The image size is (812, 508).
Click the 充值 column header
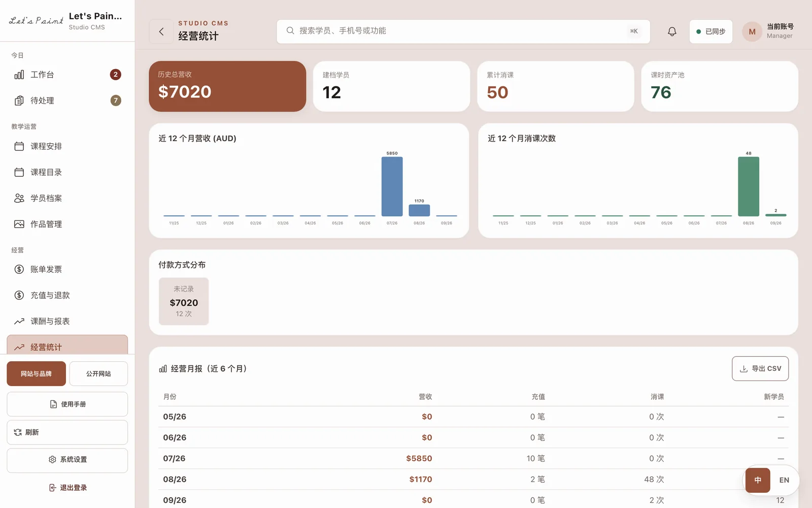(538, 397)
